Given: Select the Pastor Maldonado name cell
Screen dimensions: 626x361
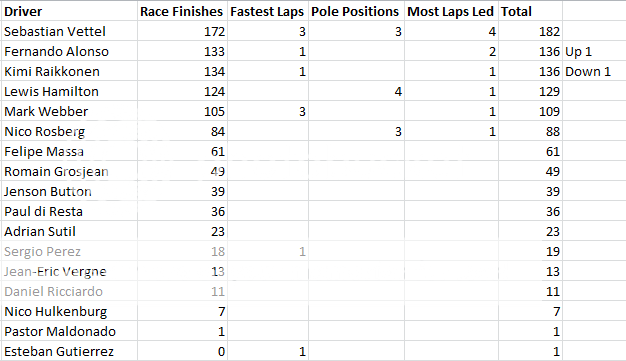Looking at the screenshot, I should [x=69, y=331].
